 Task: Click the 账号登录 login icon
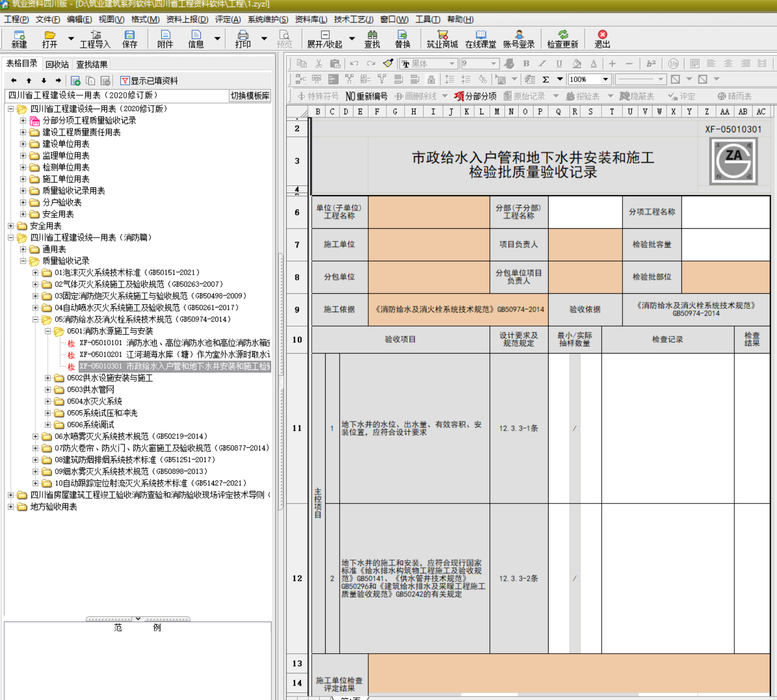pyautogui.click(x=519, y=39)
